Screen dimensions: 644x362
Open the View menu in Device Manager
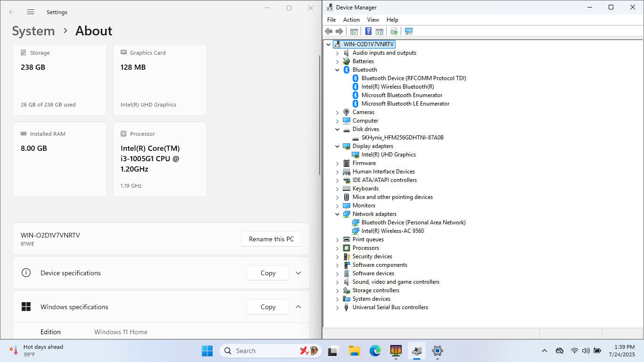373,20
